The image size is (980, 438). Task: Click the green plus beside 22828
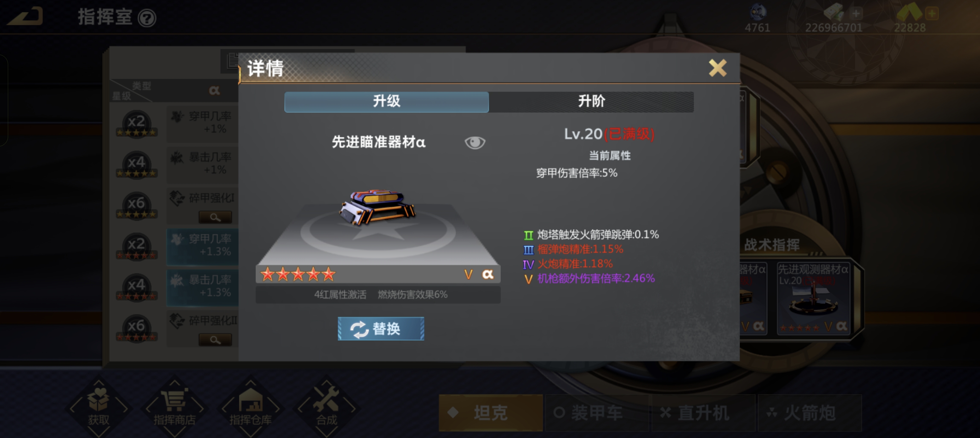932,14
